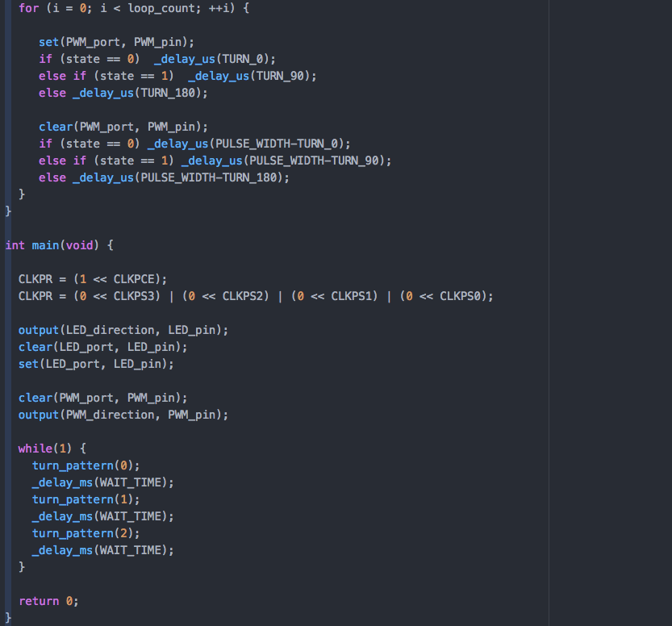Click the output(PWM_direction, PWM_pin) line
This screenshot has height=626, width=672.
click(123, 415)
